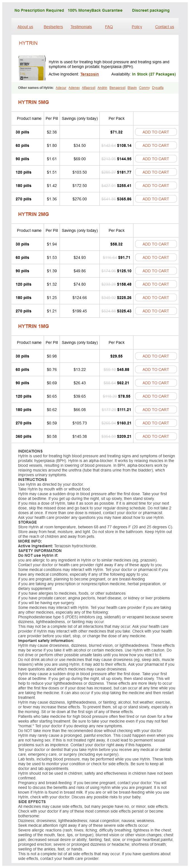The width and height of the screenshot is (190, 868).
Task: Open the FAQ link
Action: (109, 27)
